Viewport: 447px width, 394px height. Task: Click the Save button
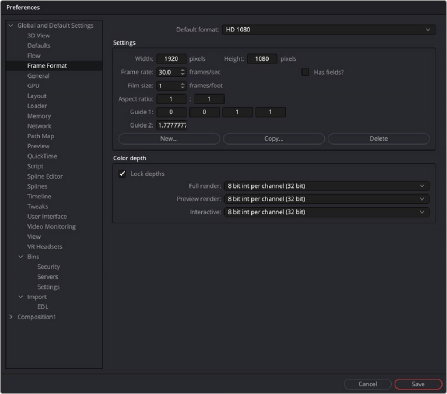[418, 384]
